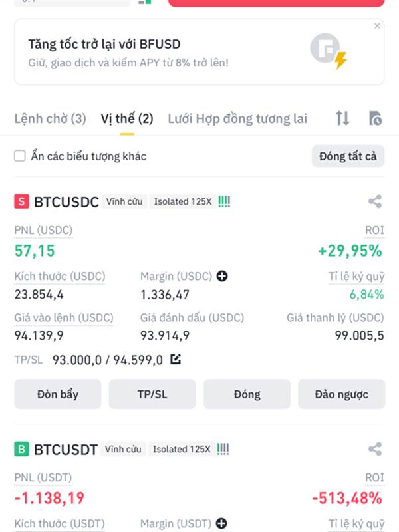399x532 pixels.
Task: Dismiss the BFUSD promotion banner
Action: point(377,26)
